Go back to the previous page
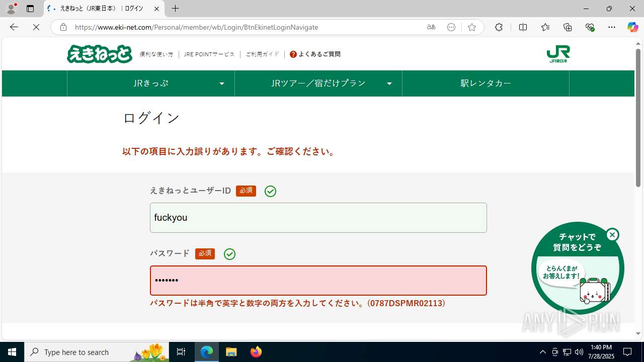644x362 pixels. point(14,27)
